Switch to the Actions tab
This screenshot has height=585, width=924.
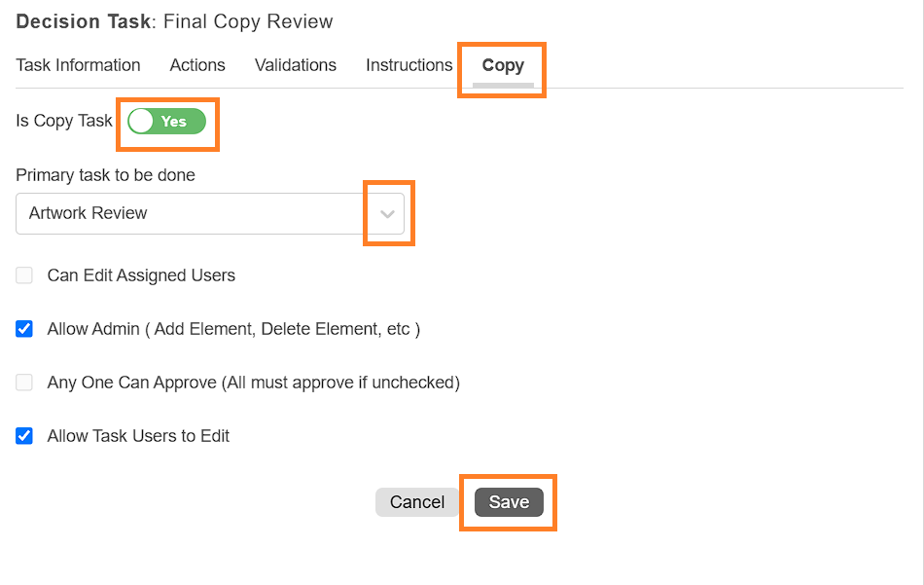tap(197, 65)
